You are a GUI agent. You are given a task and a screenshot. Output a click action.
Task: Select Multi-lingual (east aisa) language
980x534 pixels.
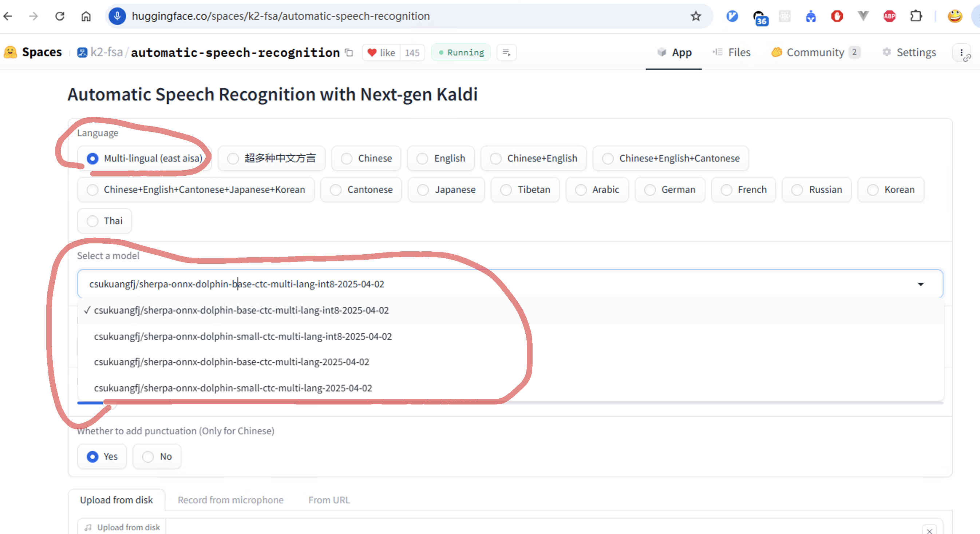(x=144, y=158)
